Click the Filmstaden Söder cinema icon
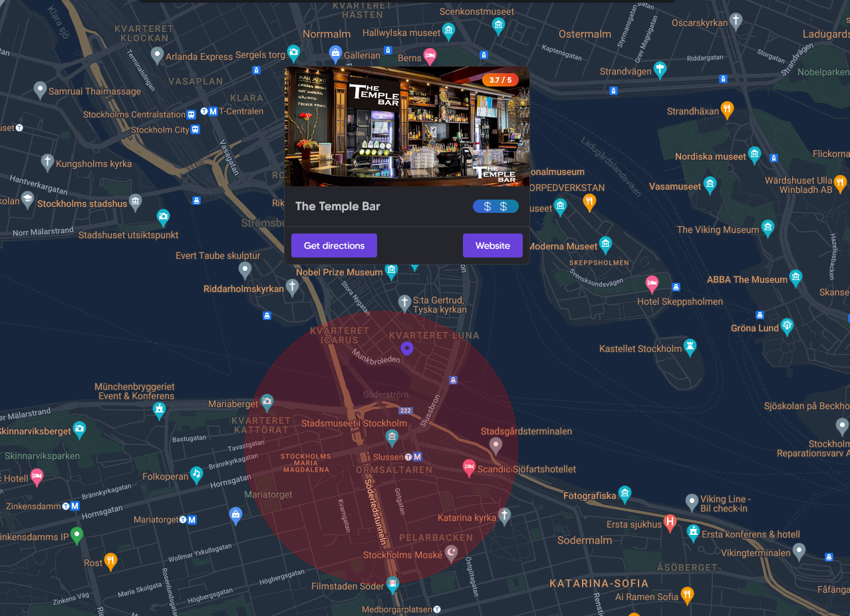Image resolution: width=850 pixels, height=616 pixels. (x=393, y=585)
